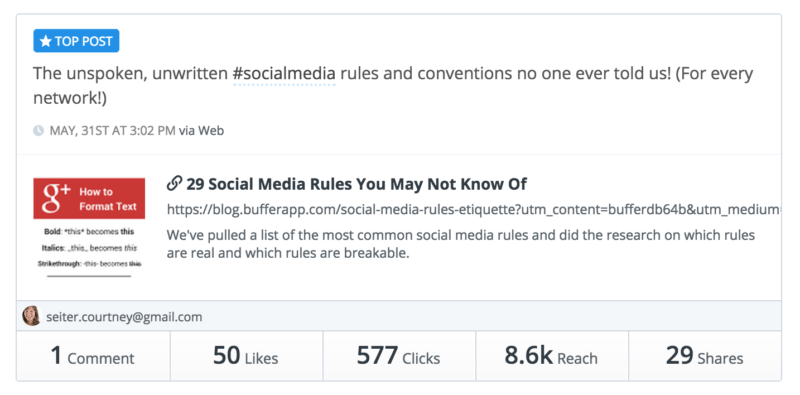Image resolution: width=800 pixels, height=395 pixels.
Task: View the 1 Comment stat
Action: pos(93,356)
